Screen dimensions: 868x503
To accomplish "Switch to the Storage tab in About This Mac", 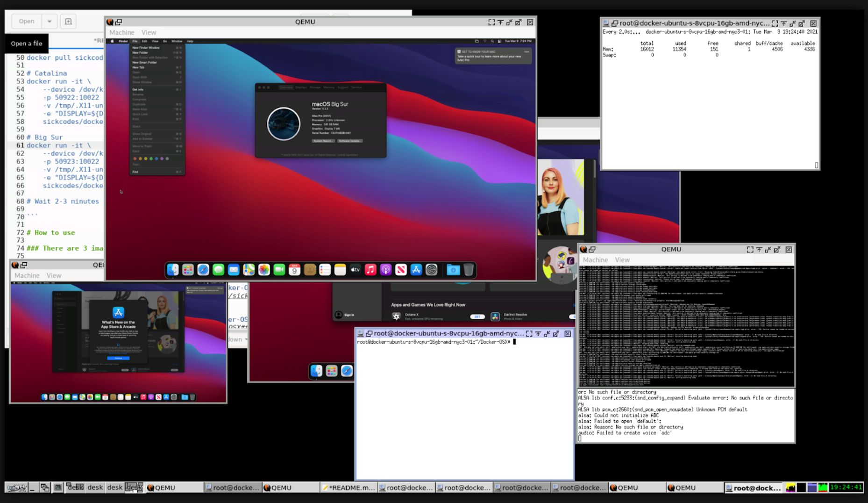I will [x=315, y=87].
